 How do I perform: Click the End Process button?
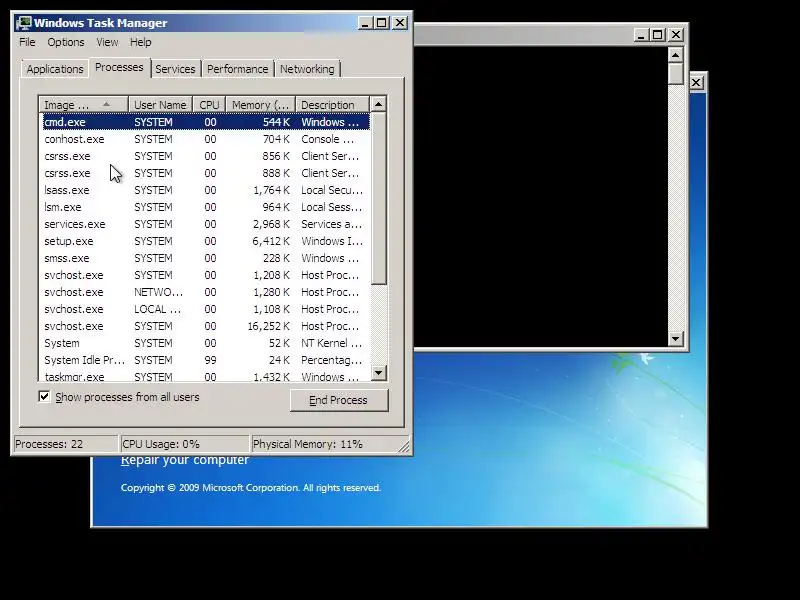point(339,400)
